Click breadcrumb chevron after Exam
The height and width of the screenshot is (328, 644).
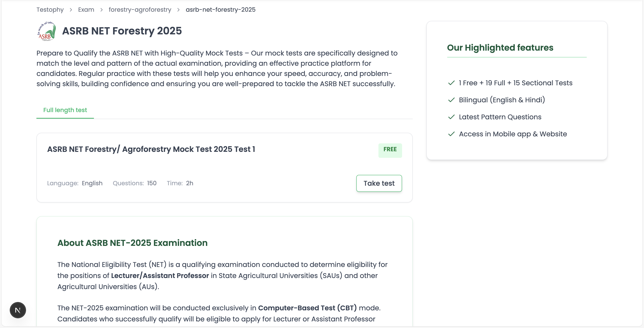click(x=102, y=10)
